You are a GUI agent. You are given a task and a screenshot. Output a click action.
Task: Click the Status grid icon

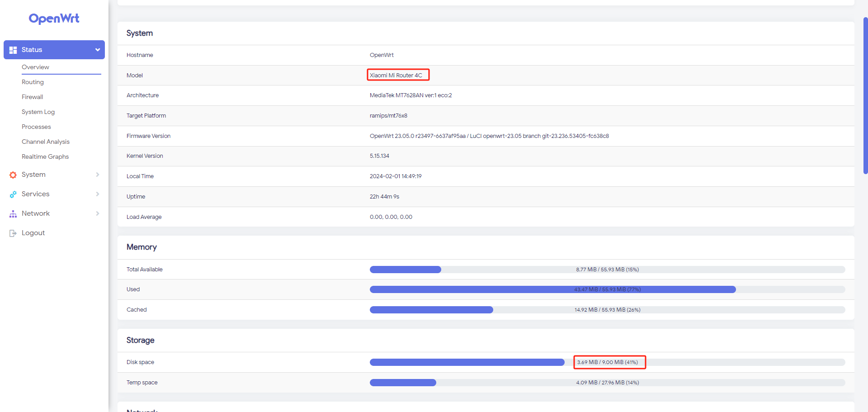(x=13, y=50)
